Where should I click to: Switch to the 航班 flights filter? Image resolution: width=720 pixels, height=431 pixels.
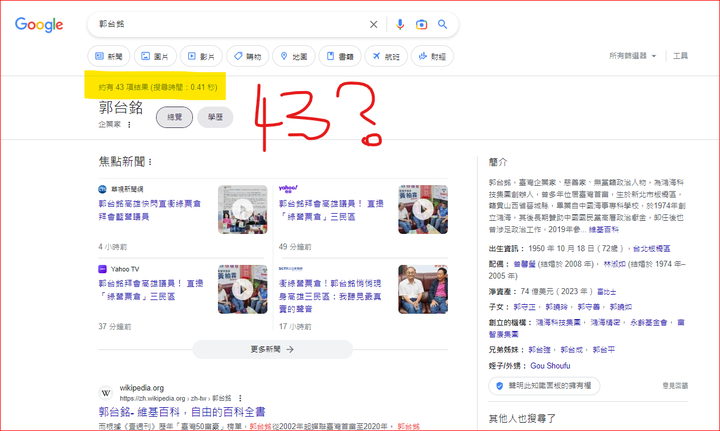[x=386, y=56]
